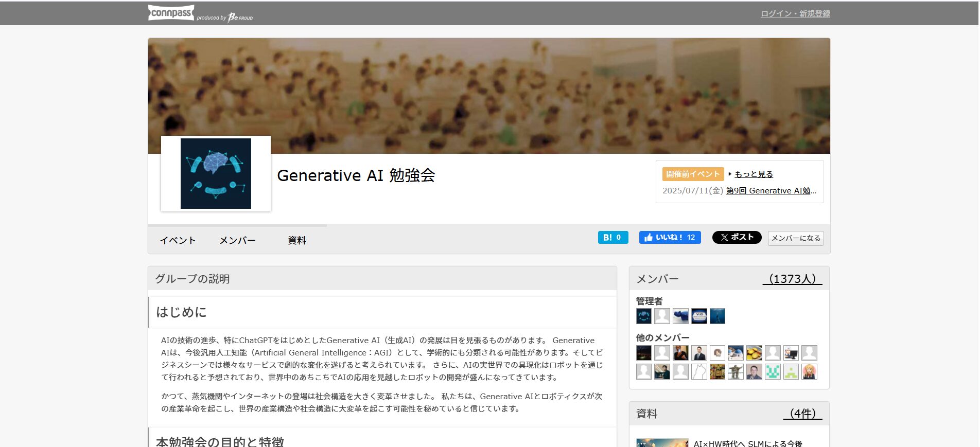Switch to the メンバー tab
Screen dimensions: 980x447
237,240
